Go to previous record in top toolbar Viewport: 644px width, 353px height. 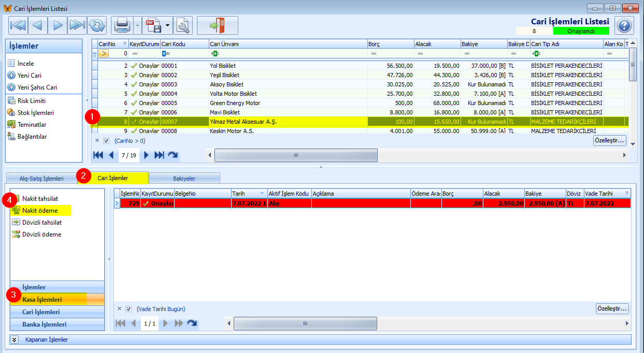pos(37,25)
